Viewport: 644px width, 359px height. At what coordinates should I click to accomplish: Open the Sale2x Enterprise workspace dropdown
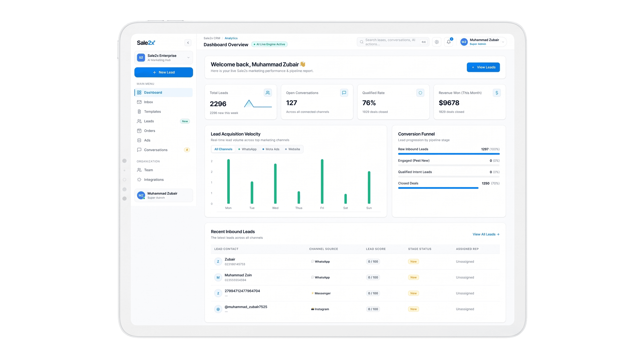coord(164,57)
